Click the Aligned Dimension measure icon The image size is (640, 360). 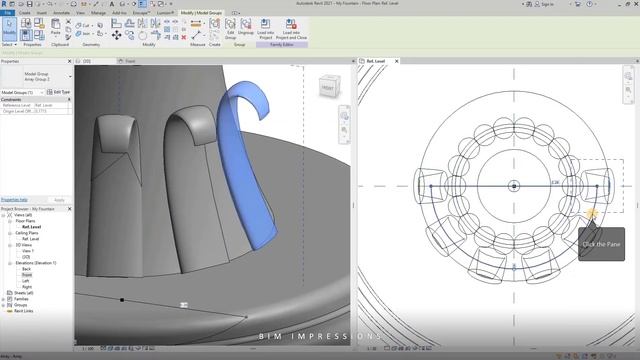point(196,24)
